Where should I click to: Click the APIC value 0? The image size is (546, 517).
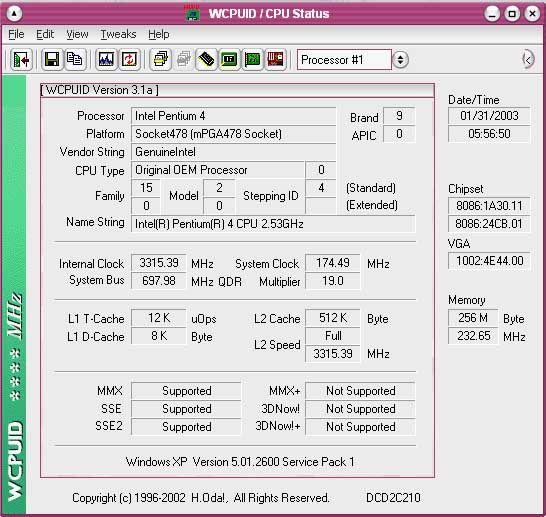pos(399,134)
